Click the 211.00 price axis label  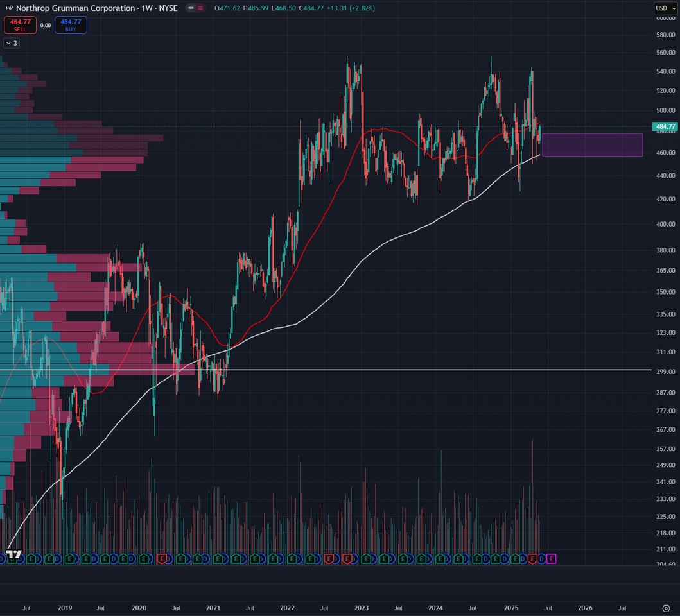click(x=666, y=549)
